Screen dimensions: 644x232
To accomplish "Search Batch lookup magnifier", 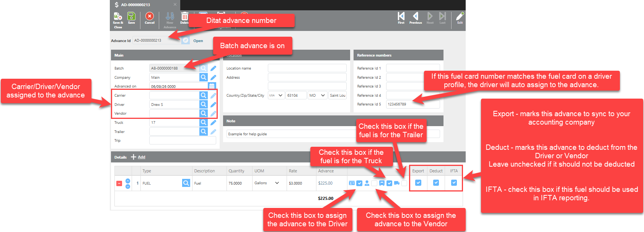I will coord(204,68).
